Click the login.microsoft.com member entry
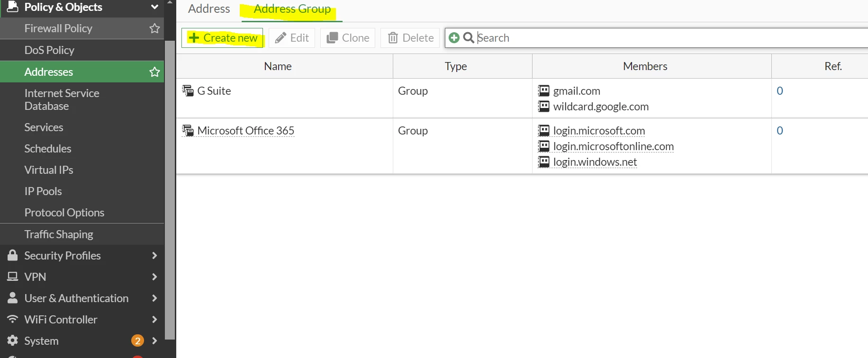The width and height of the screenshot is (868, 358). (599, 131)
